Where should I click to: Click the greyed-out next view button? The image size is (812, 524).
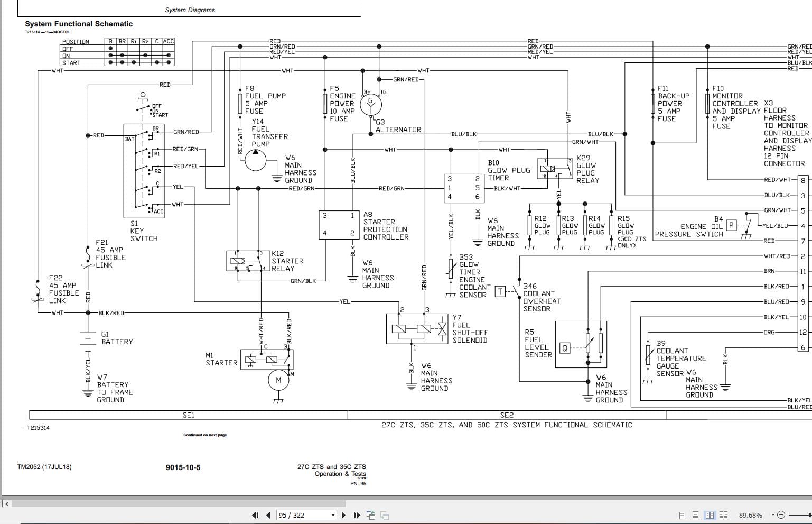click(385, 515)
